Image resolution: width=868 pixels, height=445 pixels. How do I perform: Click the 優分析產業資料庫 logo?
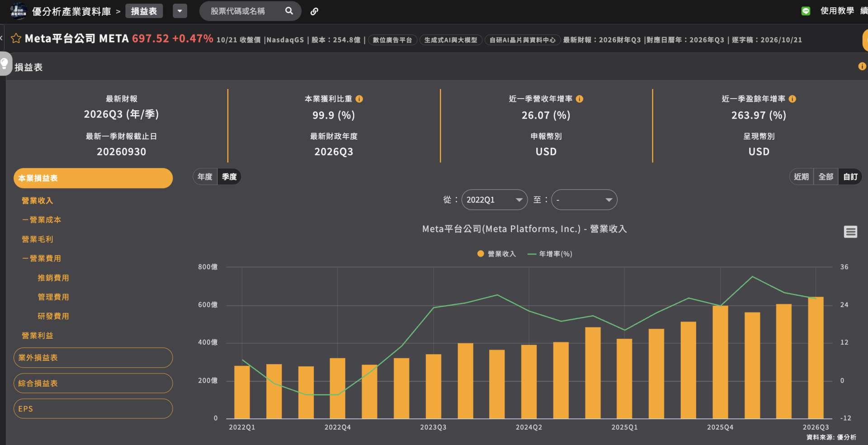(x=19, y=11)
